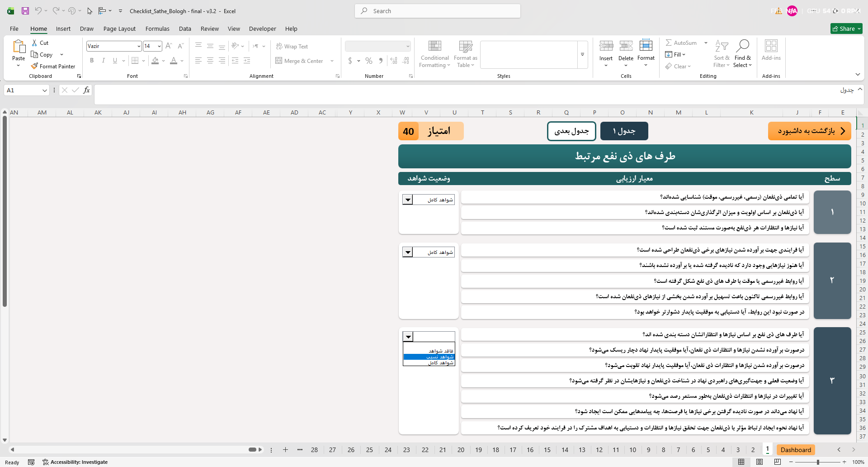
Task: Open evidence dropdown arrow for level ۲
Action: tap(408, 252)
